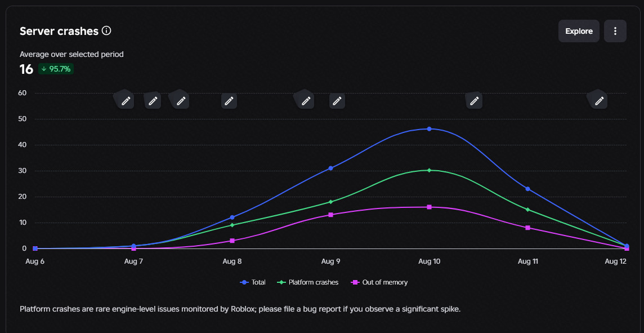Open the pencil annotation just before Aug 9
Screen dimensions: 644x333
pyautogui.click(x=306, y=101)
